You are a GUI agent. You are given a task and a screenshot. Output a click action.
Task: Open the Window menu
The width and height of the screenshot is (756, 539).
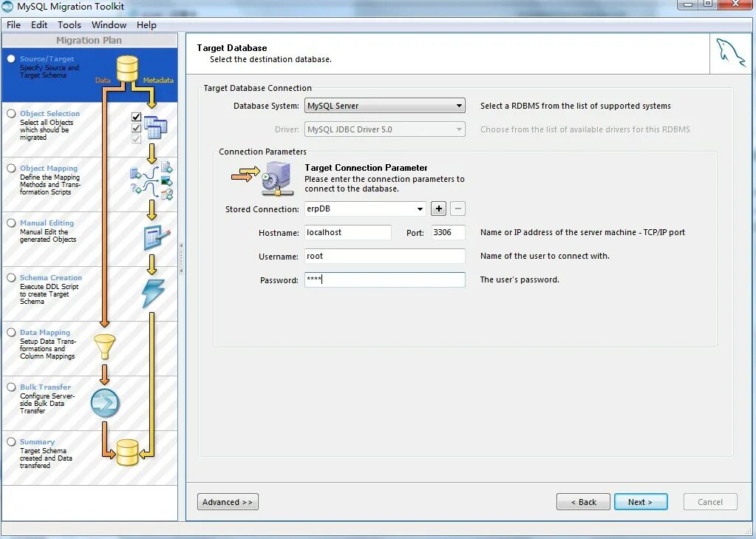pyautogui.click(x=109, y=24)
